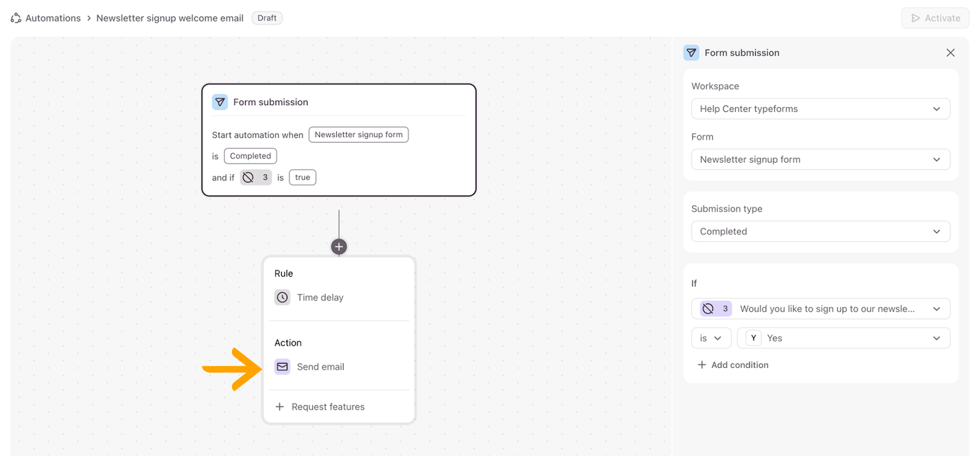Click the Completed chip in the trigger node

pyautogui.click(x=250, y=156)
